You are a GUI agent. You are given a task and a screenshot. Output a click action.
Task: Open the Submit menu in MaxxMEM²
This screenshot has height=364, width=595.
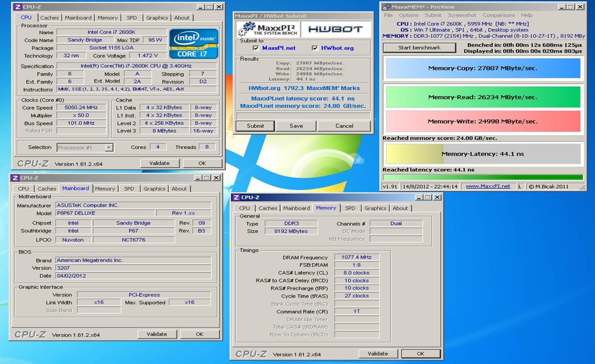pos(433,15)
